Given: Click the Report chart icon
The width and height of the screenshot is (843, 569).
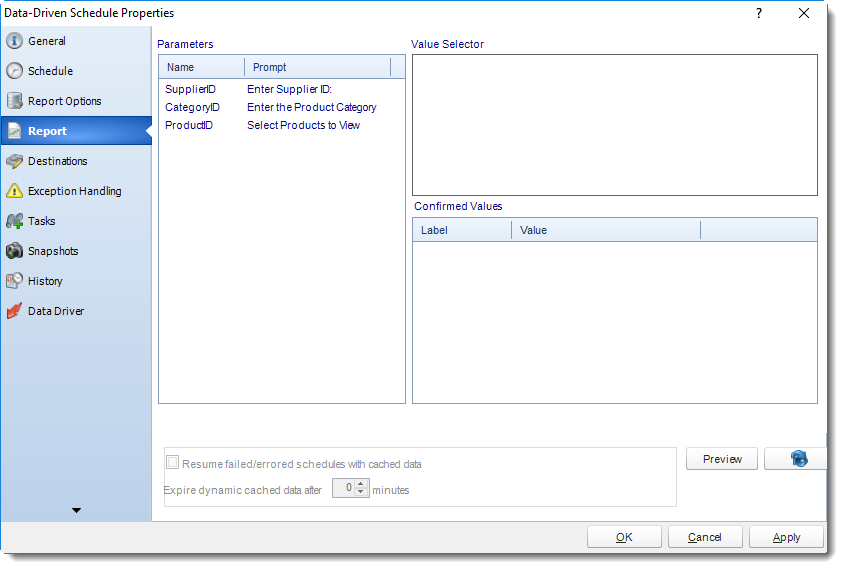Looking at the screenshot, I should 15,131.
